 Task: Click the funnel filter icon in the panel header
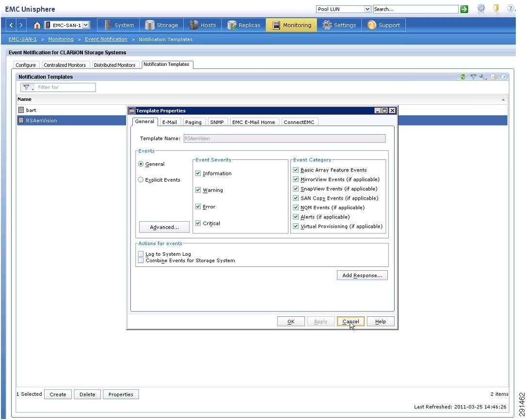tap(473, 77)
